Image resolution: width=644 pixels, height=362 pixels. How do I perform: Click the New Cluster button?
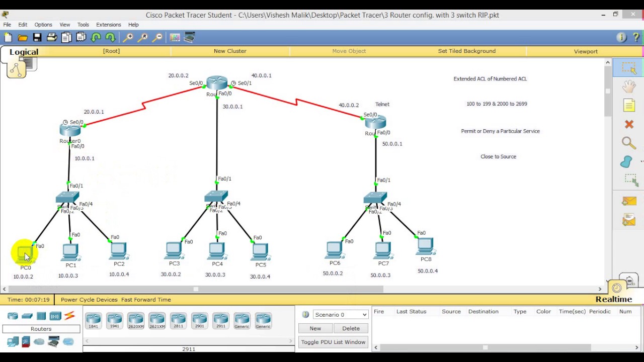(x=230, y=51)
